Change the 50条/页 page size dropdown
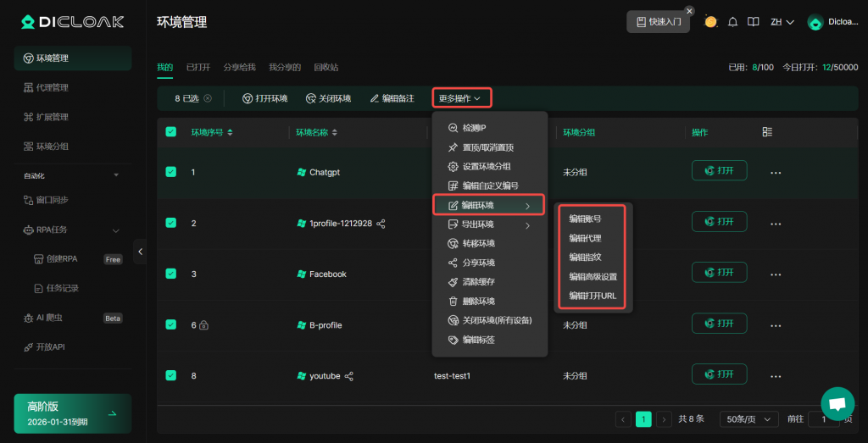Screen dimensions: 868x443 tap(748, 419)
